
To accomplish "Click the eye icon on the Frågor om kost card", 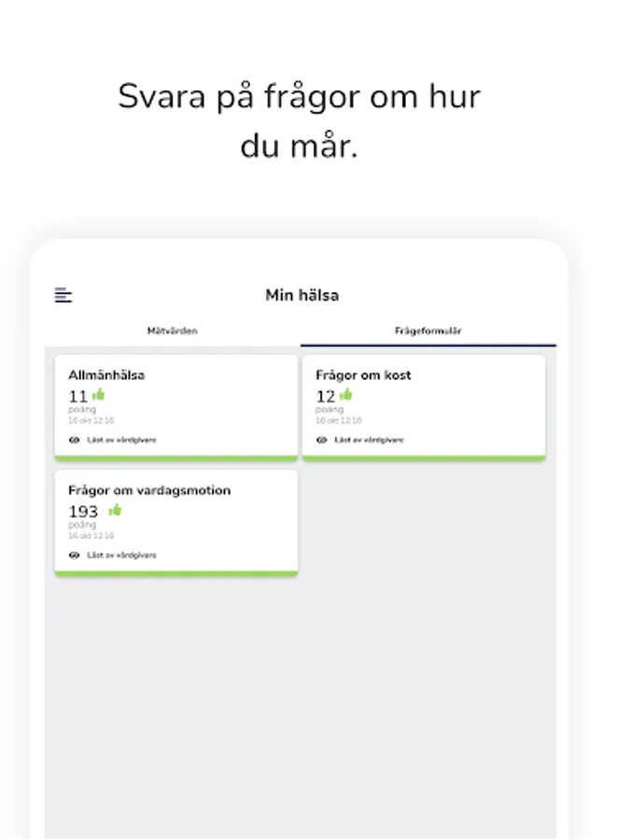I will (x=322, y=440).
